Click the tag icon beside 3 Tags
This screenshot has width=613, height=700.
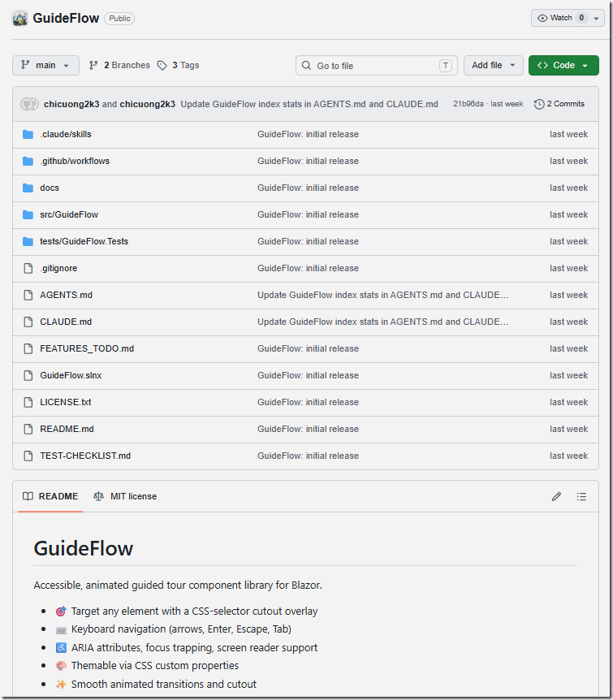click(x=162, y=66)
